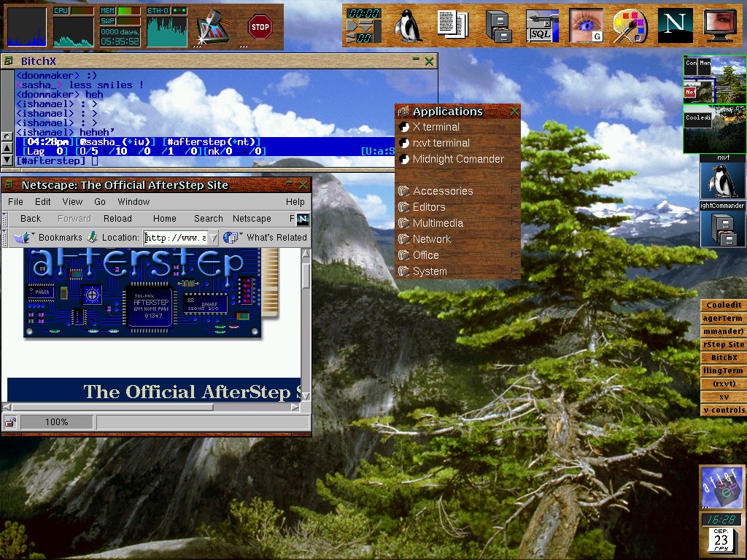Launch the penguin icon in the top wharf
This screenshot has width=747, height=560.
(409, 26)
